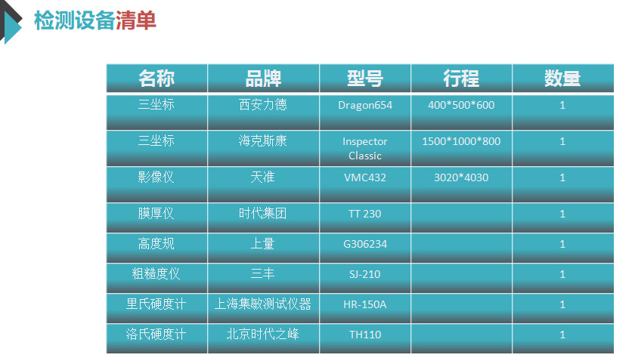
Task: Click the teal arrow shape beside the title
Action: coord(13,24)
